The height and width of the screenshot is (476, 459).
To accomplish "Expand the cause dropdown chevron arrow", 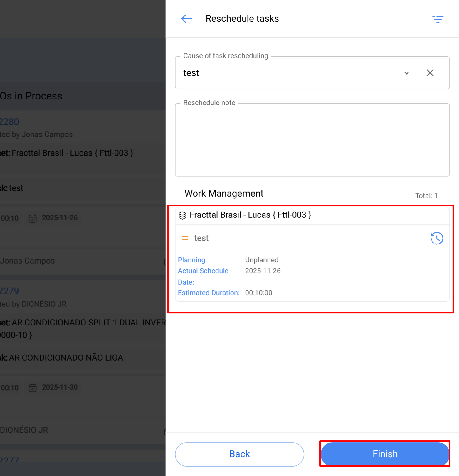I will pyautogui.click(x=406, y=73).
